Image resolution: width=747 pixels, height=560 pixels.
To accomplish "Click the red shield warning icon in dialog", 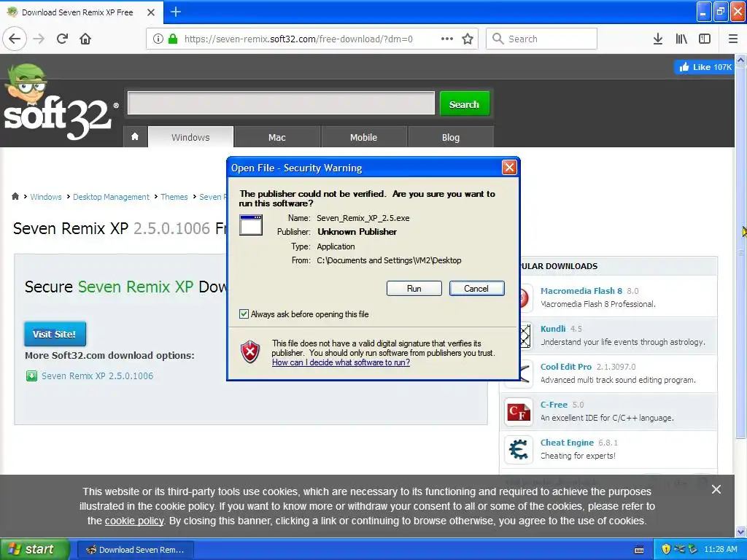I will point(250,352).
